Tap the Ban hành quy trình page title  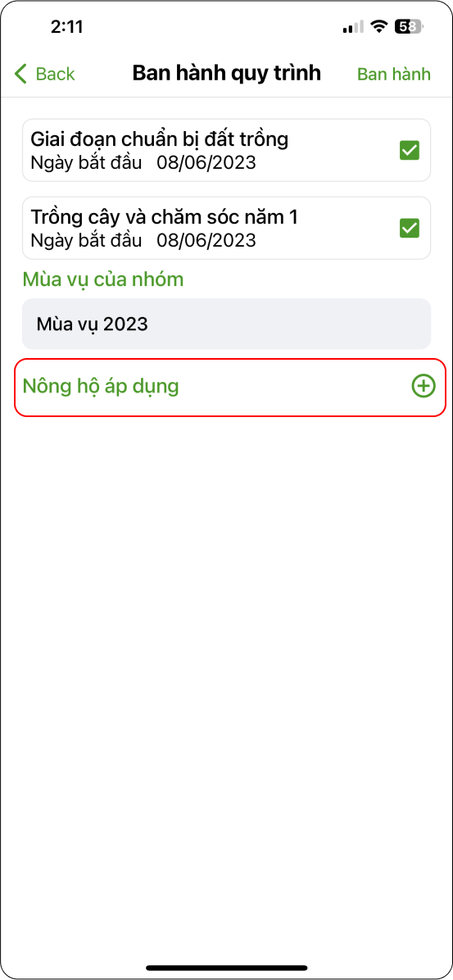(x=226, y=73)
